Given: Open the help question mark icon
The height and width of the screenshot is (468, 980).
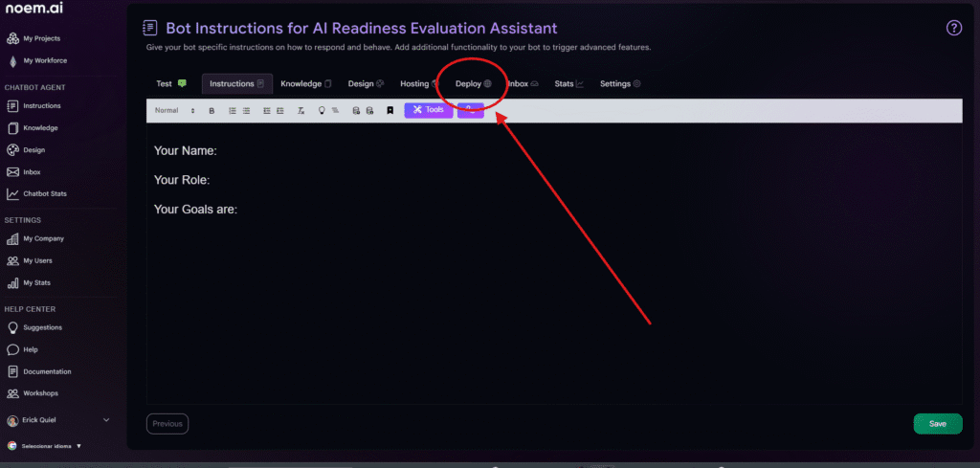Looking at the screenshot, I should (x=953, y=28).
